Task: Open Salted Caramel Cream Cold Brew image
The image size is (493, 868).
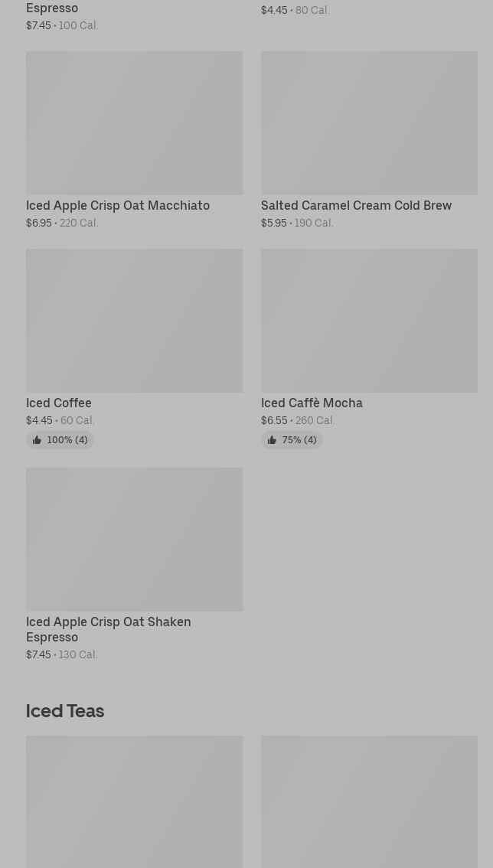Action: tap(369, 122)
